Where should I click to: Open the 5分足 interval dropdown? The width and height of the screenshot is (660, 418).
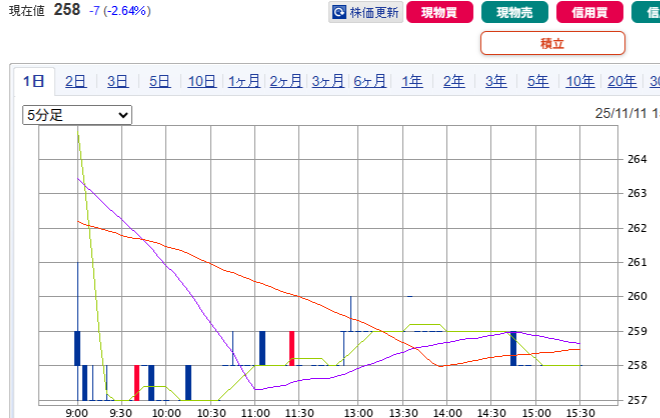pyautogui.click(x=77, y=115)
